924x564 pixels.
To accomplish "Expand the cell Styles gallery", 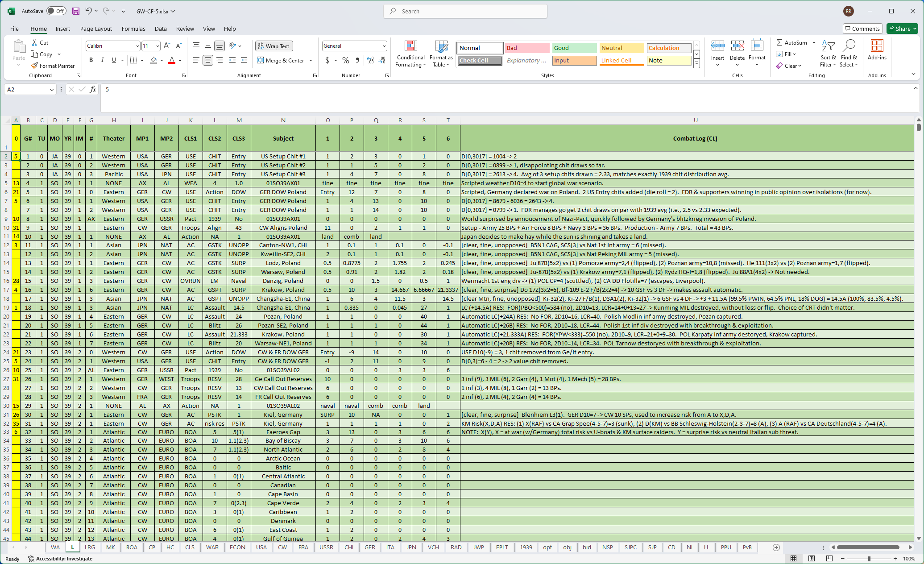I will [696, 63].
